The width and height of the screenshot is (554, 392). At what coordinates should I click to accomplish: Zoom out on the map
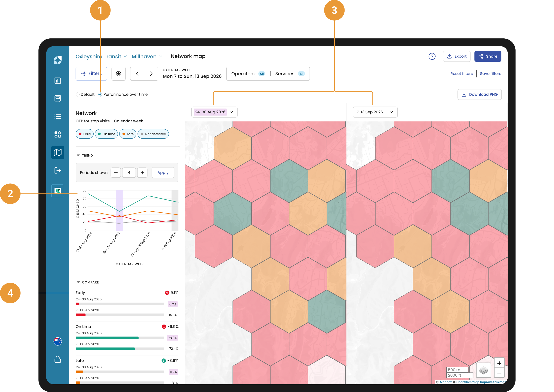499,373
